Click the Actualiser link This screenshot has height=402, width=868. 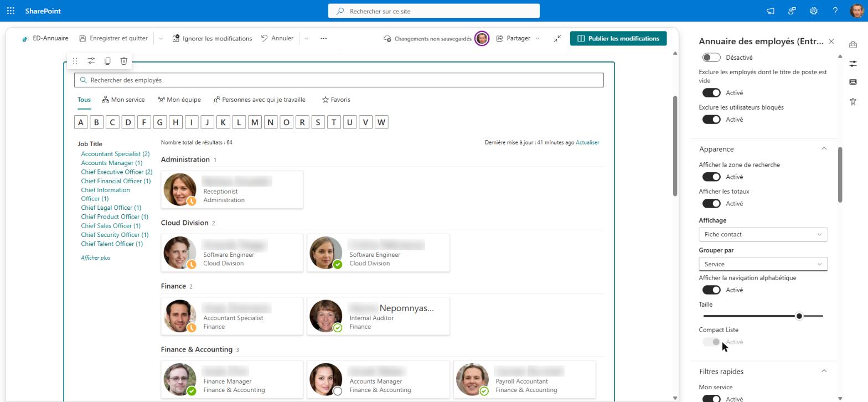coord(587,142)
